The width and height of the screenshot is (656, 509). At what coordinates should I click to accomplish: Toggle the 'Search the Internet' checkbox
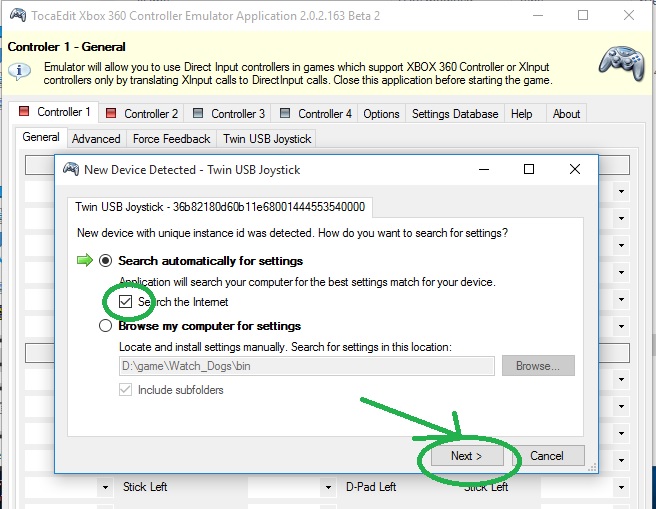pyautogui.click(x=126, y=302)
